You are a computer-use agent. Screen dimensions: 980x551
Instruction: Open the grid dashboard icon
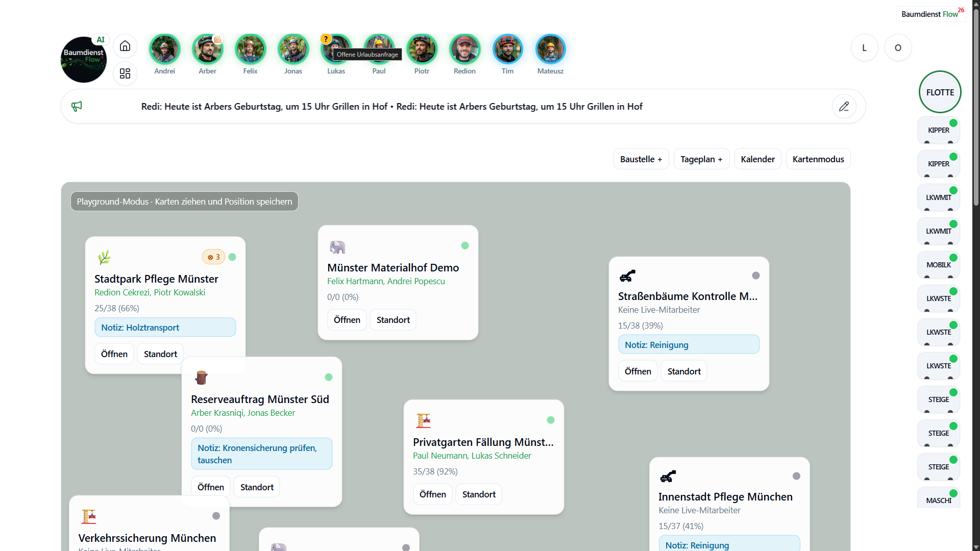[x=125, y=73]
